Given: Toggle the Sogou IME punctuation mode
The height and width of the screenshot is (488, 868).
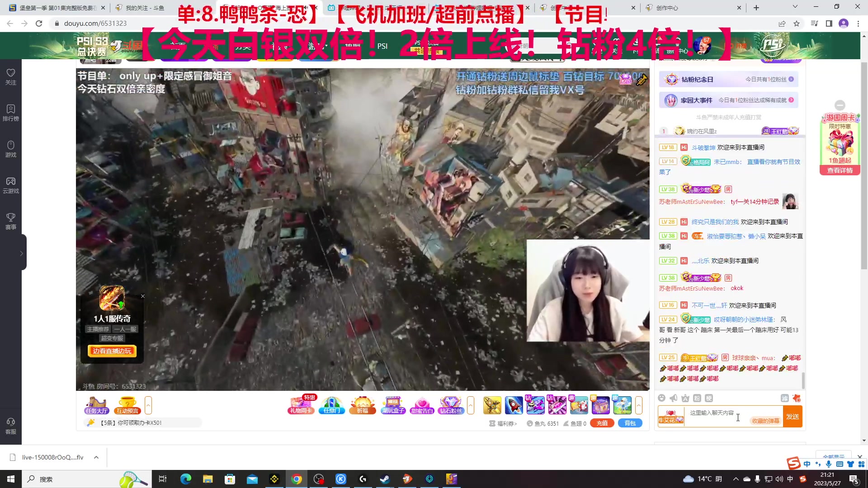Looking at the screenshot, I should (818, 464).
